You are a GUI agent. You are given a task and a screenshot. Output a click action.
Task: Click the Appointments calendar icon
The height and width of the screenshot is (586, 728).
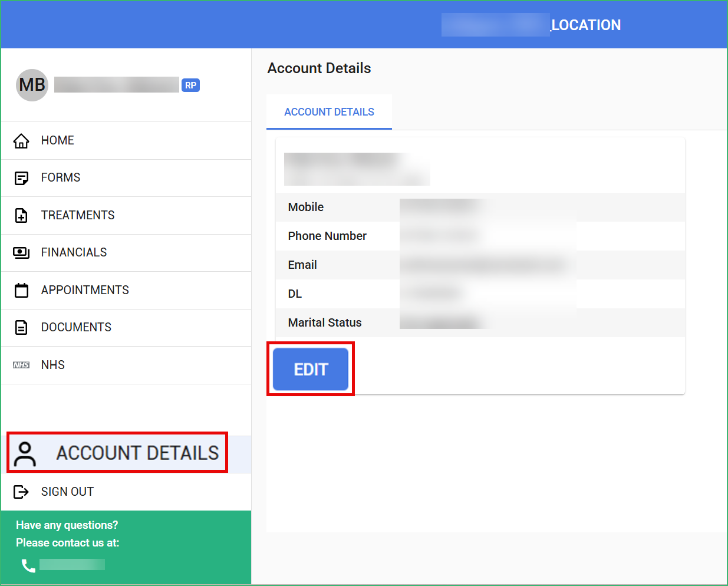pyautogui.click(x=21, y=290)
